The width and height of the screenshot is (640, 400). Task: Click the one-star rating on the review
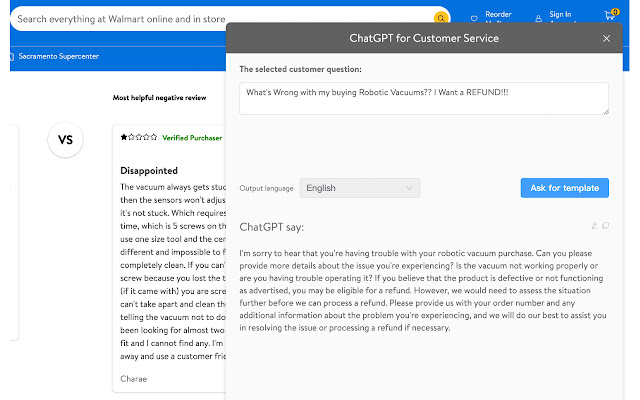(x=139, y=137)
